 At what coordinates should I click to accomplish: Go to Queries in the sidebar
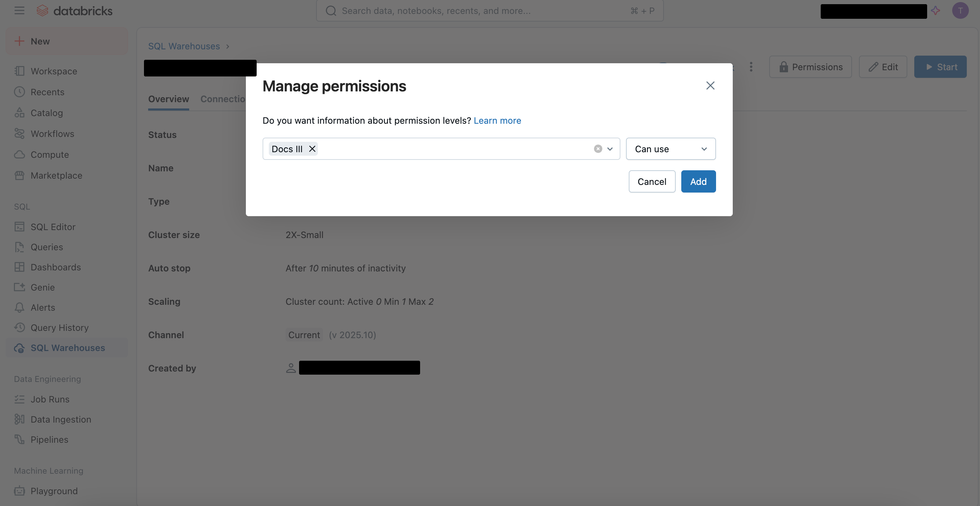point(66,247)
